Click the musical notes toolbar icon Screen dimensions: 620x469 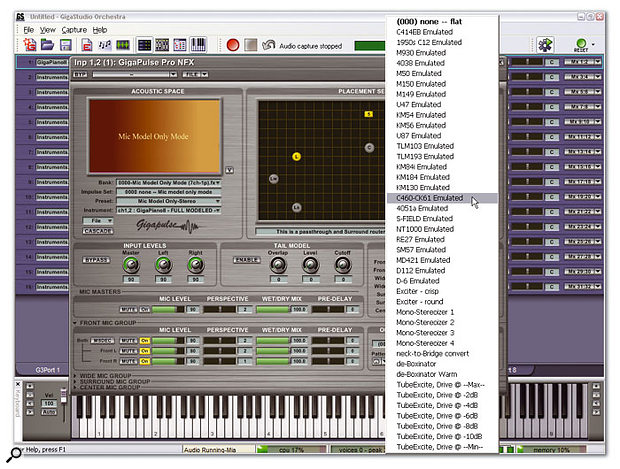pos(105,45)
